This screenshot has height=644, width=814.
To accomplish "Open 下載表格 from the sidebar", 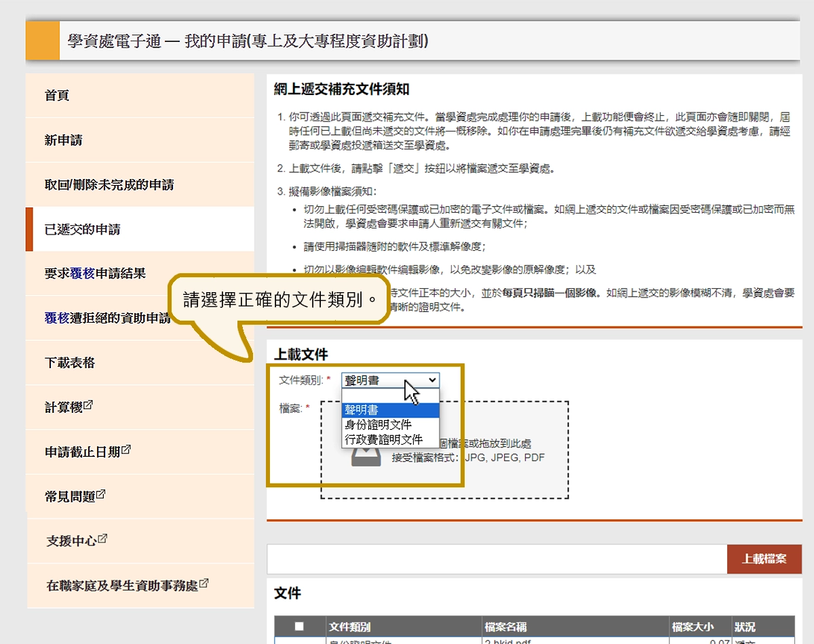I will [140, 363].
